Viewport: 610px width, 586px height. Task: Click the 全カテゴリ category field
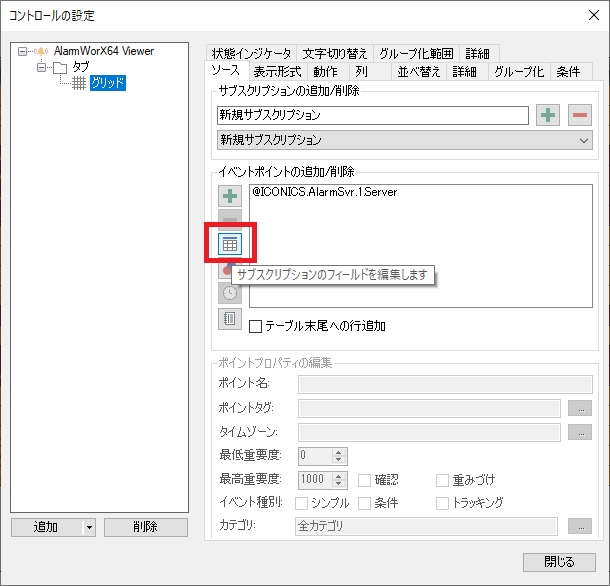426,526
